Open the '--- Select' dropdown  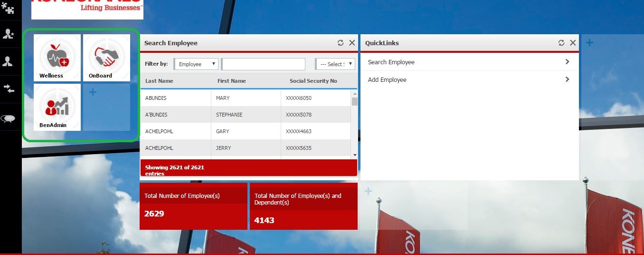[x=335, y=64]
